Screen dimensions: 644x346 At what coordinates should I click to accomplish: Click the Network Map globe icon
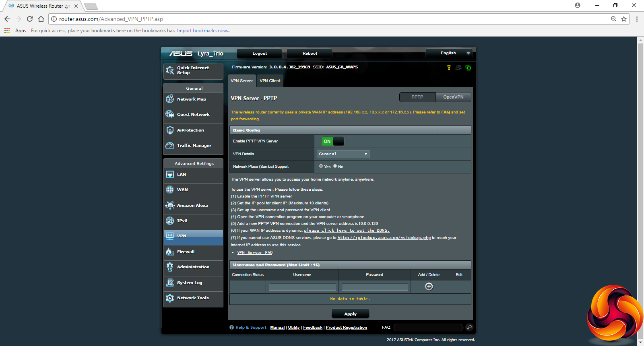[170, 99]
